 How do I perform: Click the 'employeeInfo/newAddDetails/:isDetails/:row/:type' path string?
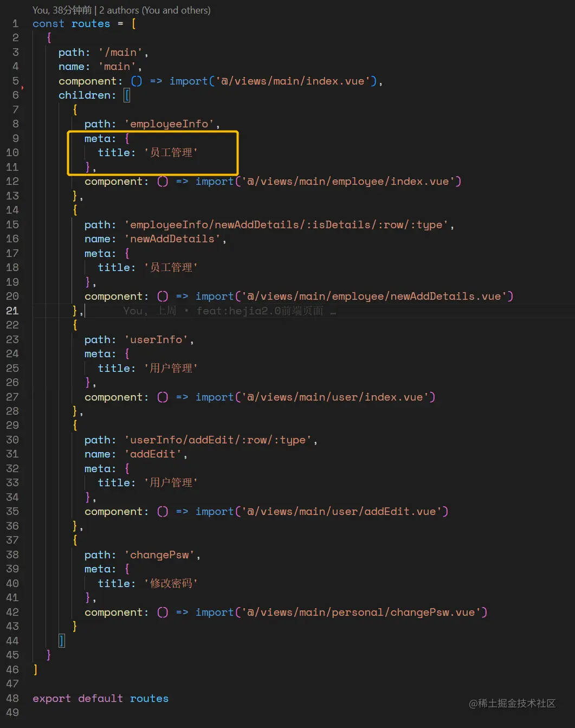(286, 225)
